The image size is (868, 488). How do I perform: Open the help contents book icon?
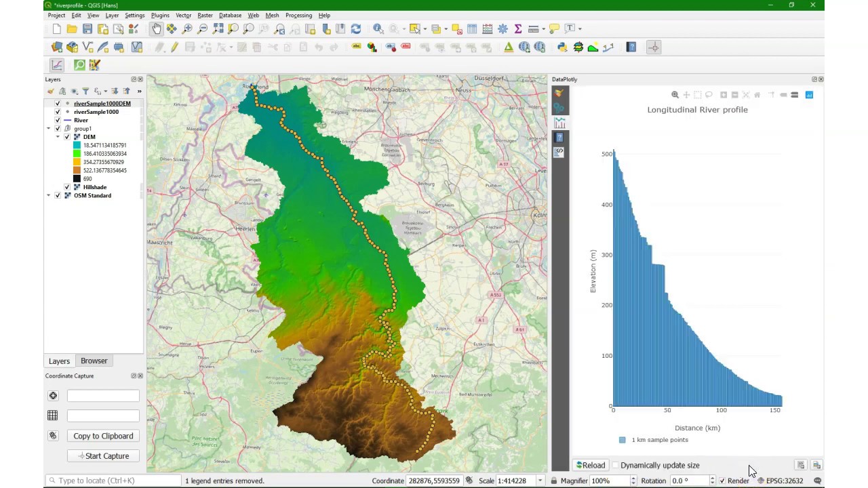[x=631, y=47]
